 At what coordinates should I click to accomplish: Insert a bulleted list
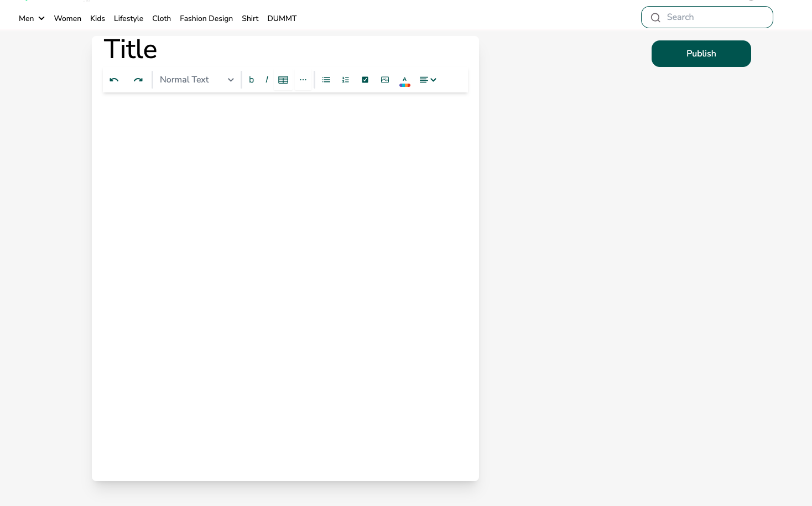[326, 80]
